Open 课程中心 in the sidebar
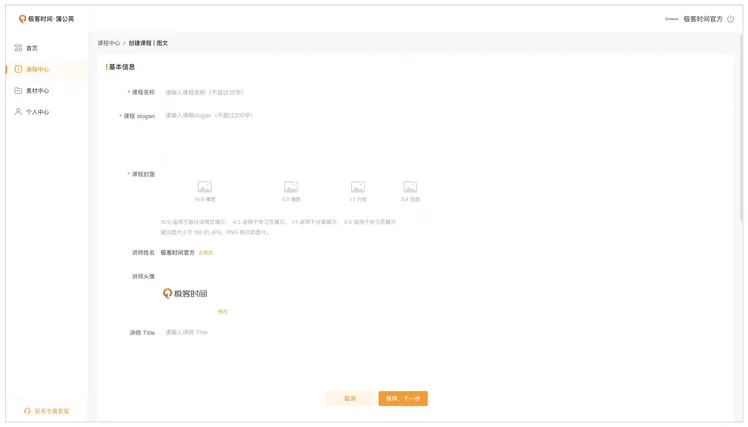 37,70
